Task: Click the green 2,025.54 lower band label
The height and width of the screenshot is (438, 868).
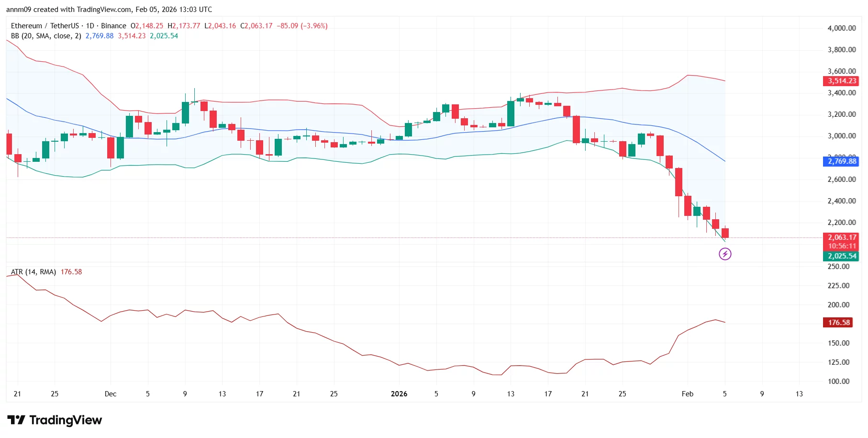Action: (x=841, y=256)
